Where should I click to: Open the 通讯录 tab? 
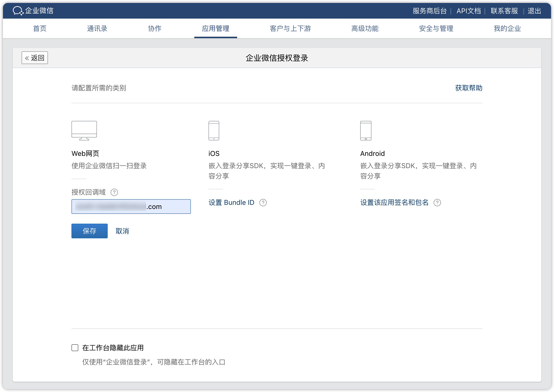97,28
